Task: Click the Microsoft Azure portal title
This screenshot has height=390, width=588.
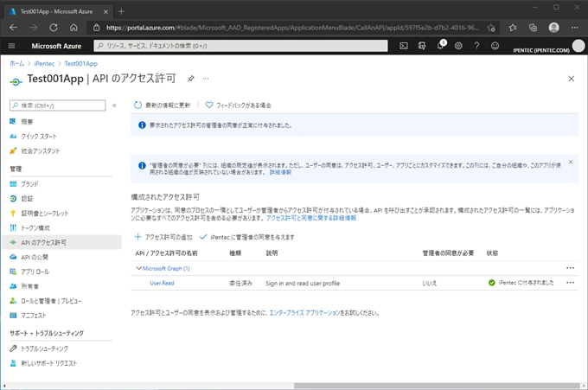Action: [56, 46]
